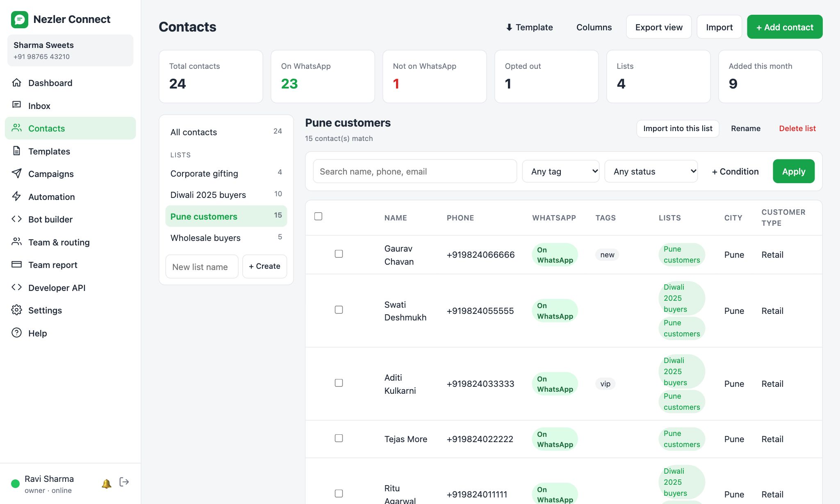Screen dimensions: 840x504
Task: Click the green Apply filter button
Action: pos(794,171)
